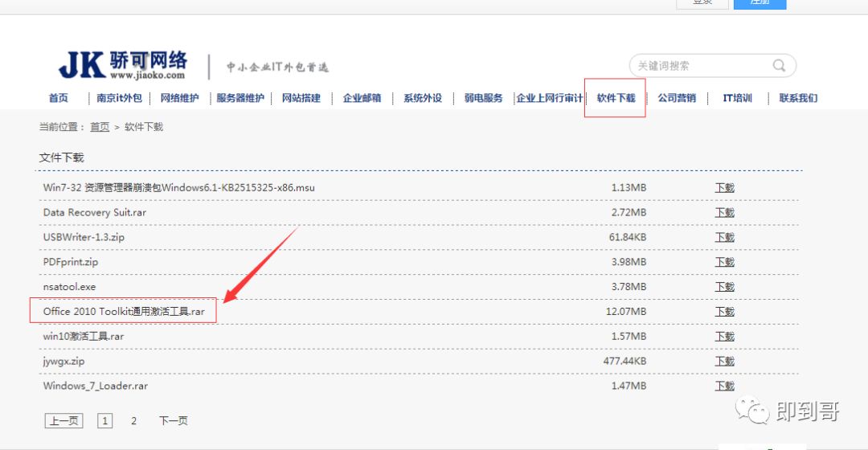Click the 文件下载 heading
The height and width of the screenshot is (450, 868).
click(61, 157)
